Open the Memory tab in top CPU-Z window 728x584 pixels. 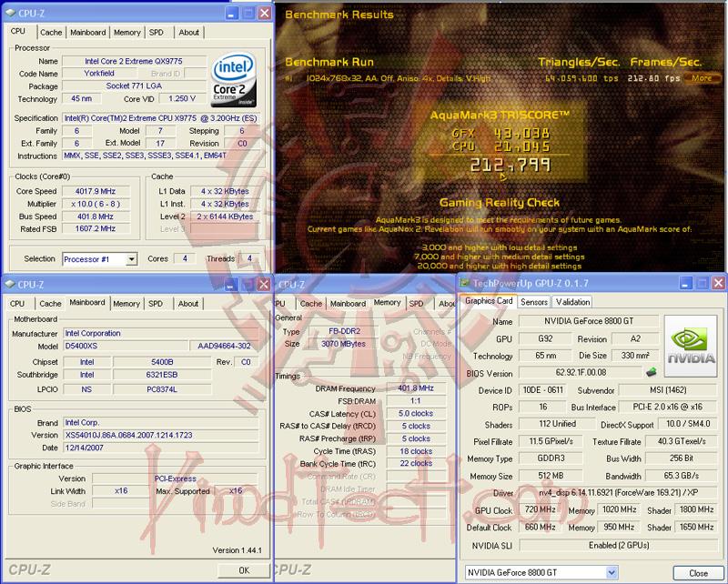(x=126, y=33)
